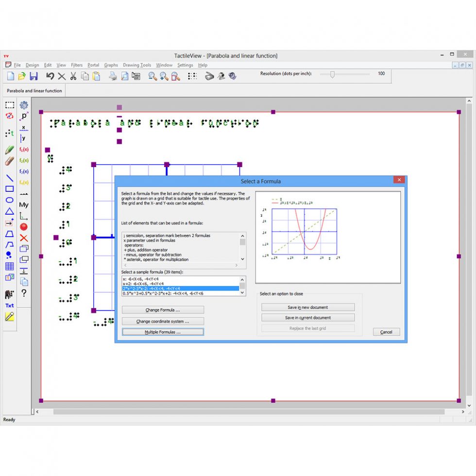Open the Graphs menu
Screen dimensions: 476x476
click(x=111, y=65)
